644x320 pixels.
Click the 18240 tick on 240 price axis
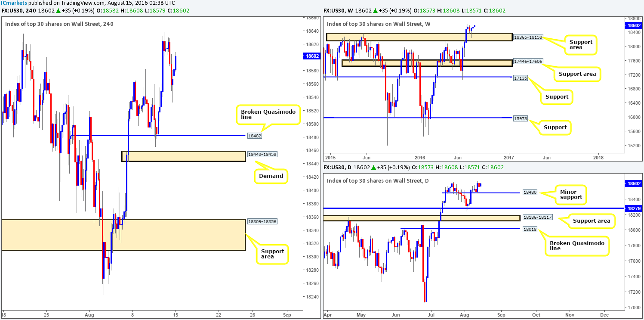[312, 297]
